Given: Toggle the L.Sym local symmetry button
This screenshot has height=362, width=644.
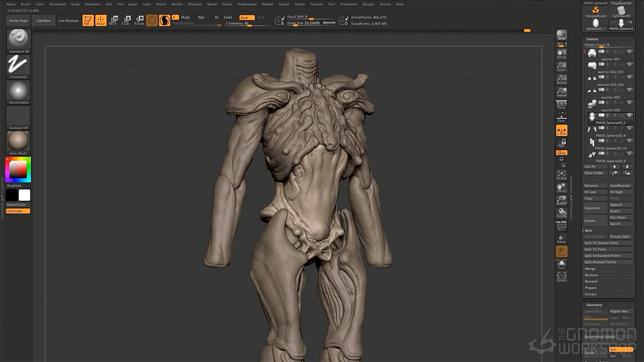Looking at the screenshot, I should click(561, 131).
